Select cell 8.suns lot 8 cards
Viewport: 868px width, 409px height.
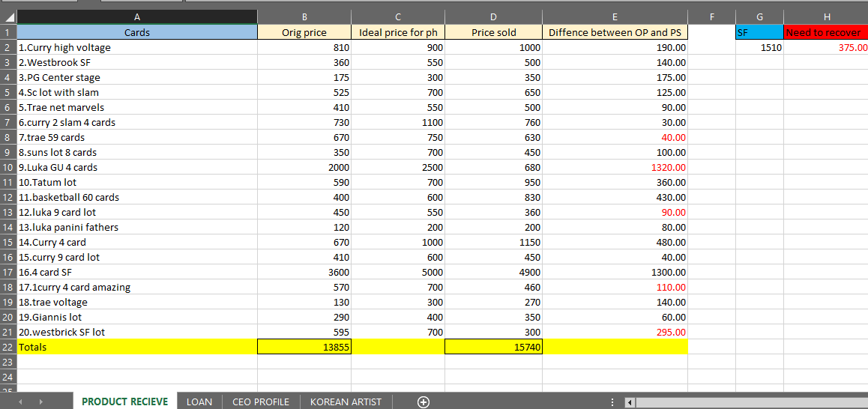[137, 152]
